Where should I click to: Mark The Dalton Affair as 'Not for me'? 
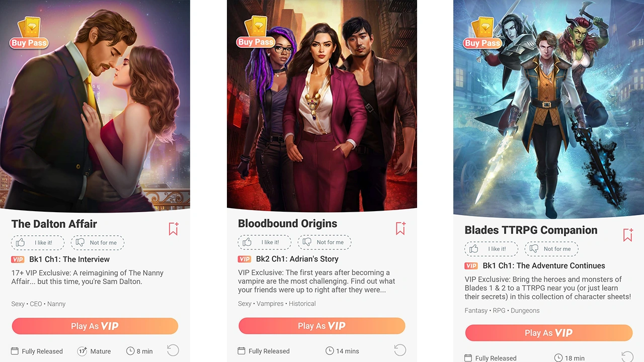[98, 243]
